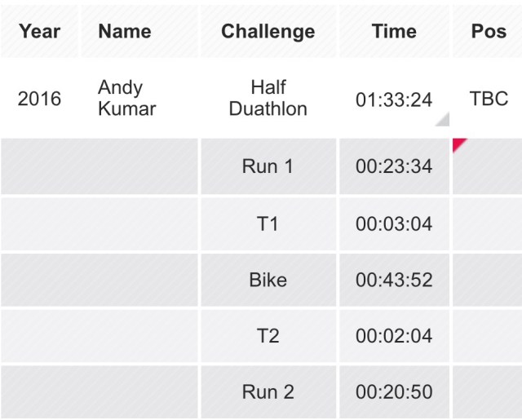Image resolution: width=522 pixels, height=420 pixels.
Task: Click the Run 2 time 00:20:50
Action: (394, 392)
